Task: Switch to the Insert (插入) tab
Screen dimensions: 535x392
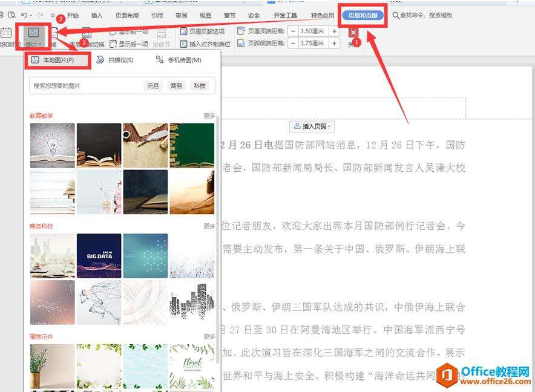Action: click(97, 16)
